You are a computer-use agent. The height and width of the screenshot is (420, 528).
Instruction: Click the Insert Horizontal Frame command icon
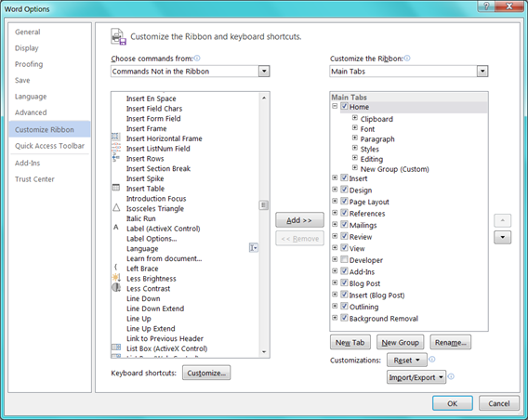click(x=116, y=137)
